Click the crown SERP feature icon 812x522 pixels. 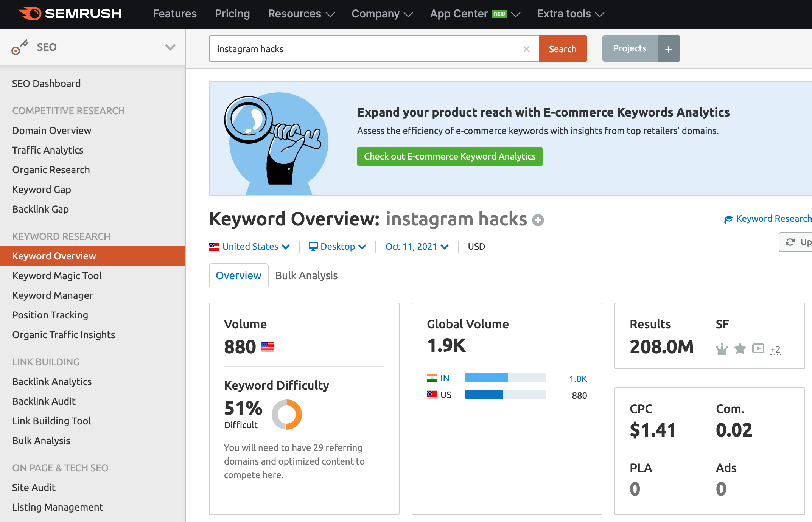coord(722,348)
